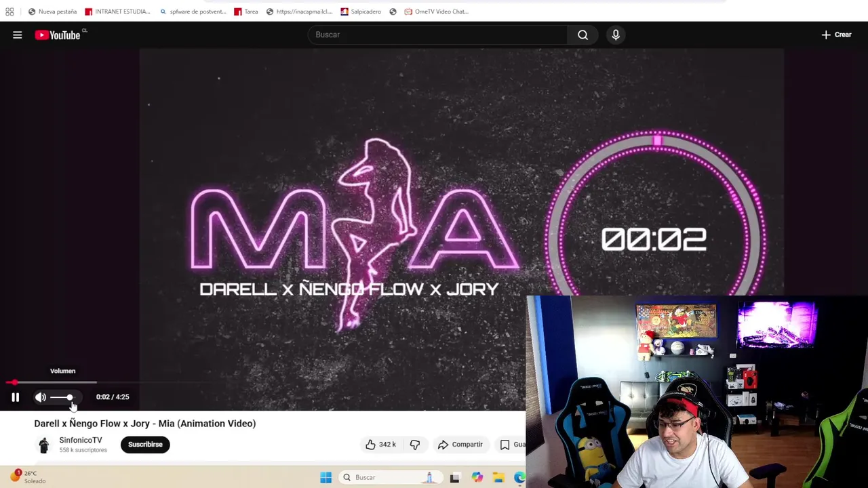868x488 pixels.
Task: Adjust the volume slider handle
Action: point(69,397)
